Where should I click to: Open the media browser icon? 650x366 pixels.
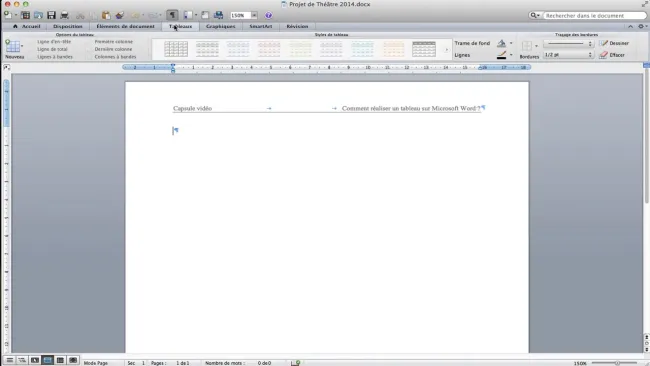point(218,15)
